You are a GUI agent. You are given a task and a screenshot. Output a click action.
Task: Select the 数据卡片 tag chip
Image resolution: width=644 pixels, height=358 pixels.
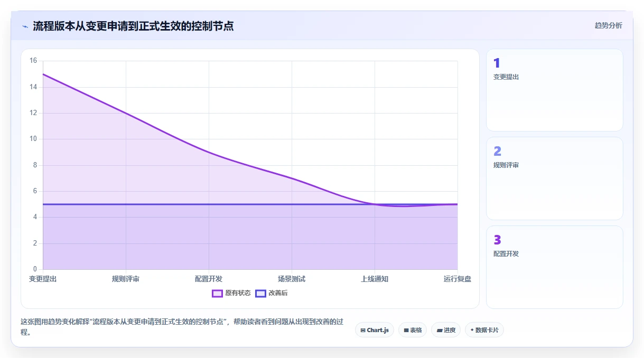(x=484, y=330)
